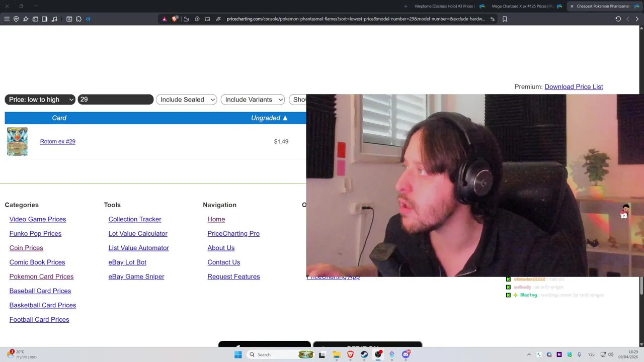Open Pokemon Card Prices link
Viewport: 644px width, 362px height.
click(41, 277)
